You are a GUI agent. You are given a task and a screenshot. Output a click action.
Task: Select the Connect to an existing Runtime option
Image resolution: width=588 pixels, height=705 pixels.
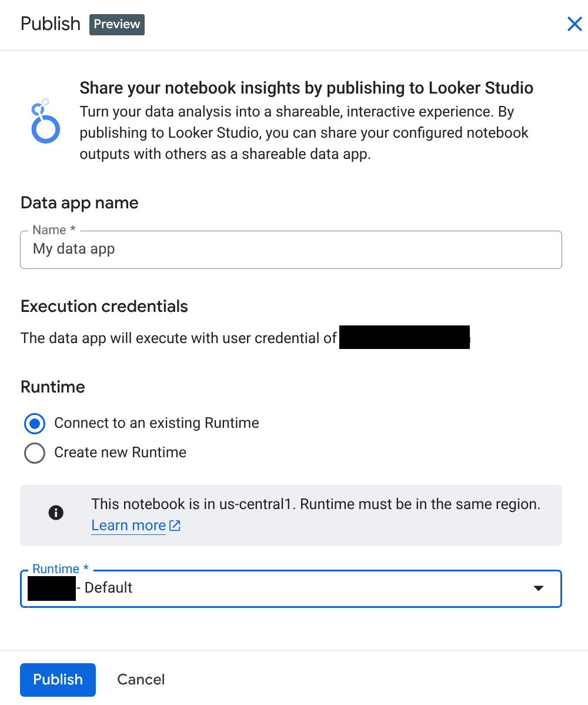point(34,424)
